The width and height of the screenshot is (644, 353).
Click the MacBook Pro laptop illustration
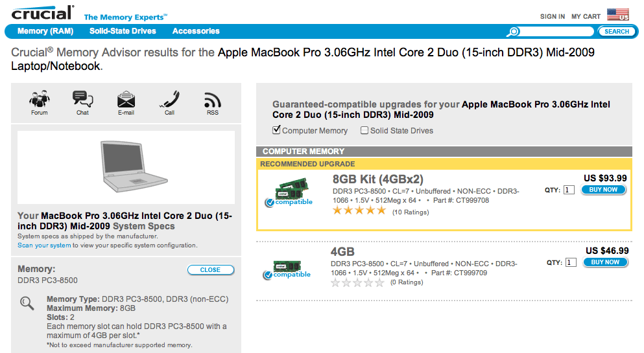(x=134, y=166)
